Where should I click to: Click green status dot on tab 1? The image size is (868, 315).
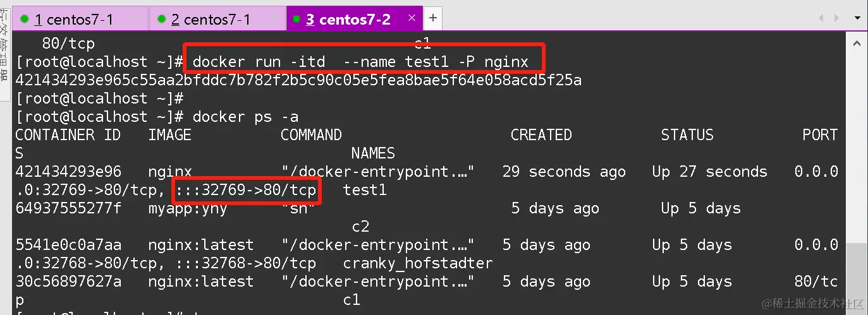[x=25, y=19]
